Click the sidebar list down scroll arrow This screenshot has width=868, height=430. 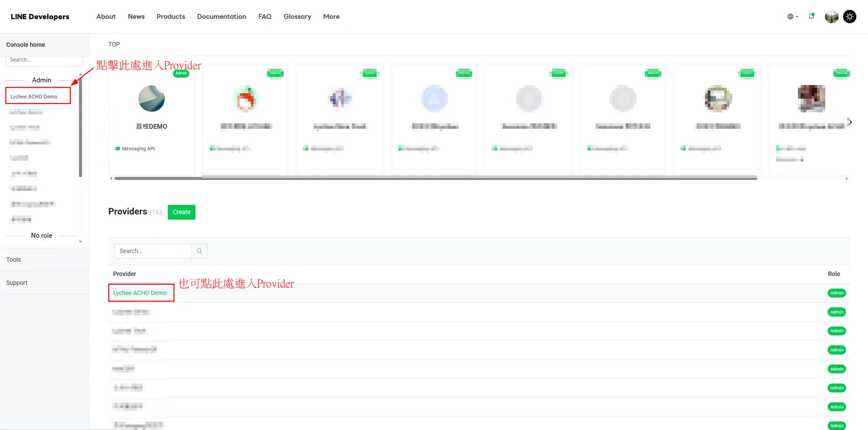80,241
